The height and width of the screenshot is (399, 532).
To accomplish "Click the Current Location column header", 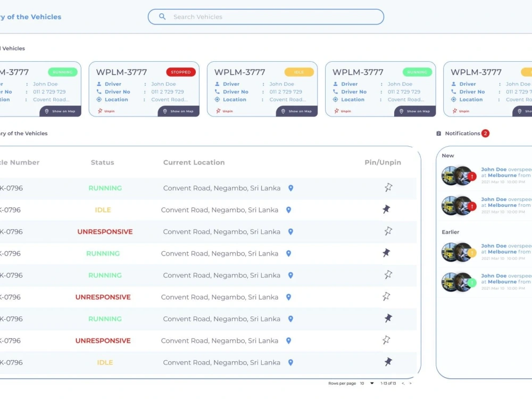I will (194, 162).
